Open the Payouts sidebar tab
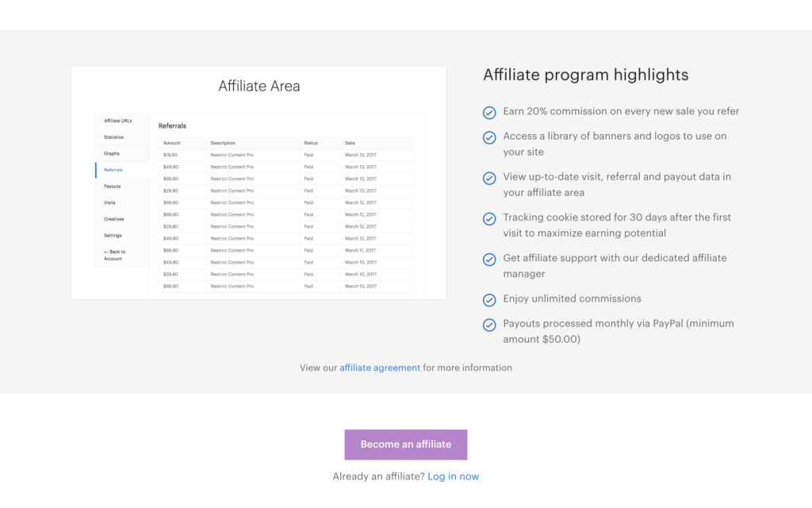Viewport: 812px width, 508px height. 113,187
